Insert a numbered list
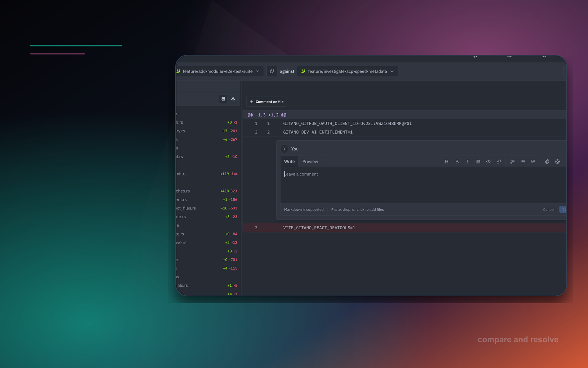The width and height of the screenshot is (588, 368). [512, 162]
